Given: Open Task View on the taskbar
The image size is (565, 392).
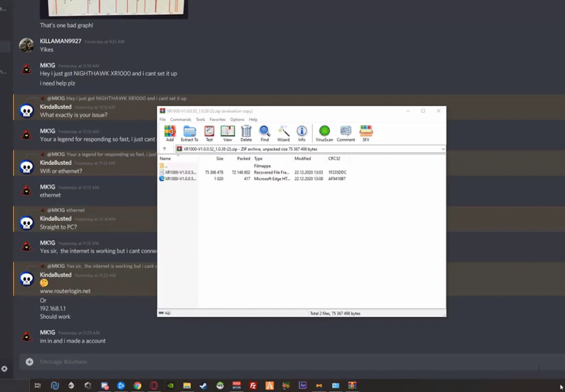Looking at the screenshot, I should click(x=37, y=386).
